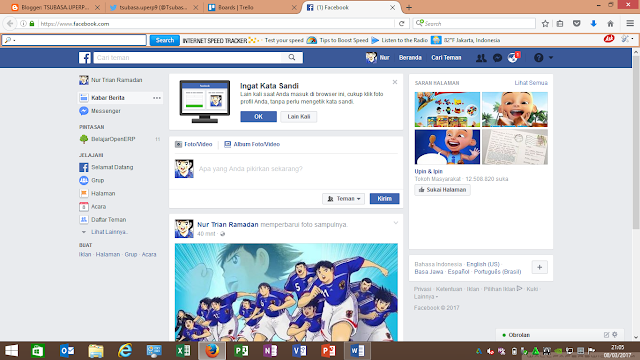The height and width of the screenshot is (360, 640).
Task: Click the search magnifier in Cari teman box
Action: [x=292, y=58]
